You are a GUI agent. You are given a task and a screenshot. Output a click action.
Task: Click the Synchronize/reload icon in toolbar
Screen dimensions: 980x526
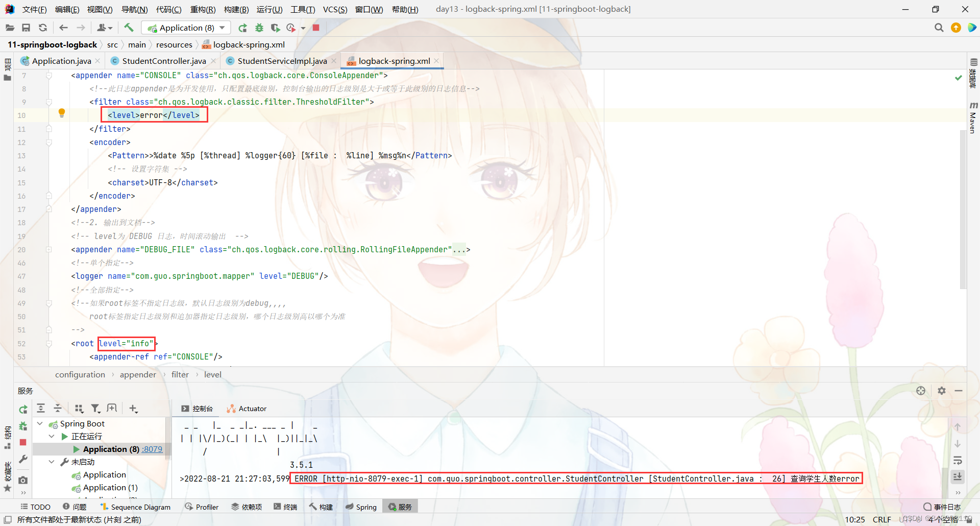pyautogui.click(x=43, y=28)
